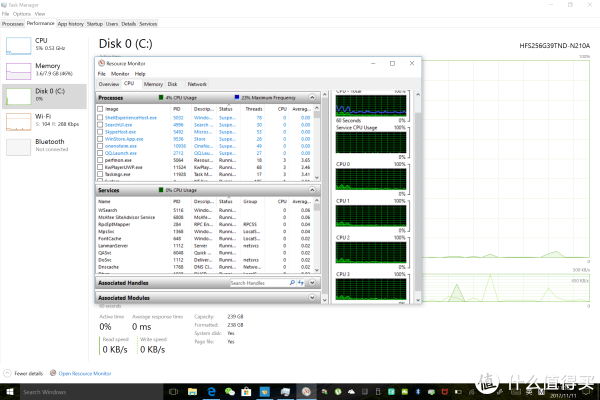Image resolution: width=600 pixels, height=400 pixels.
Task: Click the green CPU Usage swatch in Services
Action: click(x=161, y=190)
